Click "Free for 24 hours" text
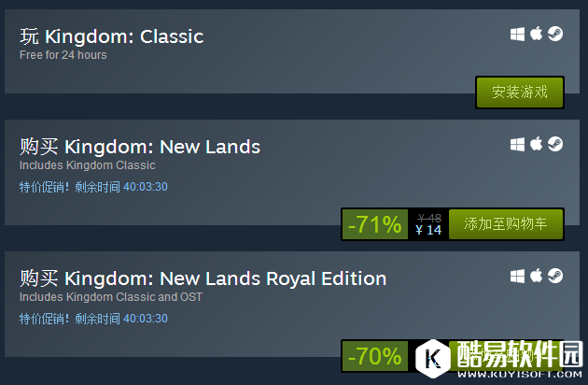 pyautogui.click(x=63, y=55)
